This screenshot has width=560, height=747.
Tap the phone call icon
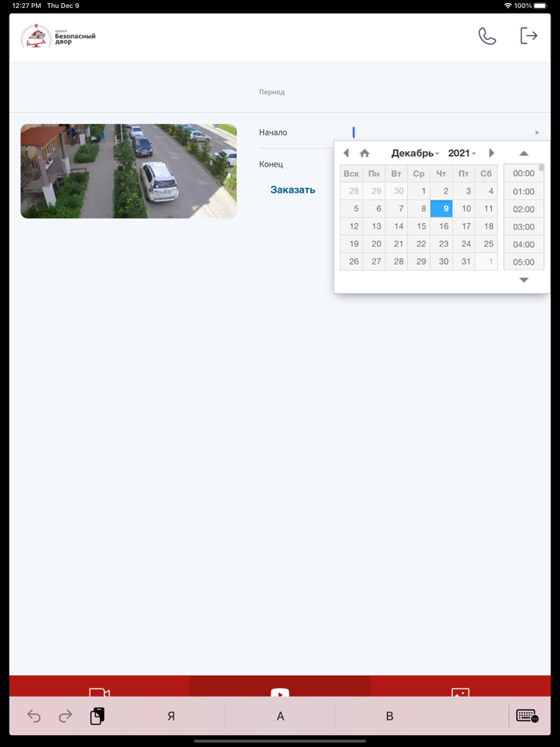click(487, 36)
